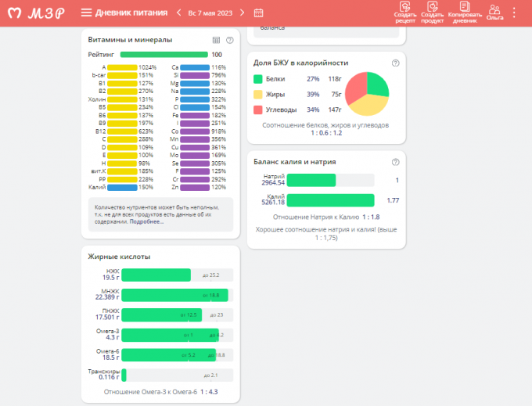Click the Подробнее link in nutrients note
Image resolution: width=532 pixels, height=406 pixels.
click(146, 222)
